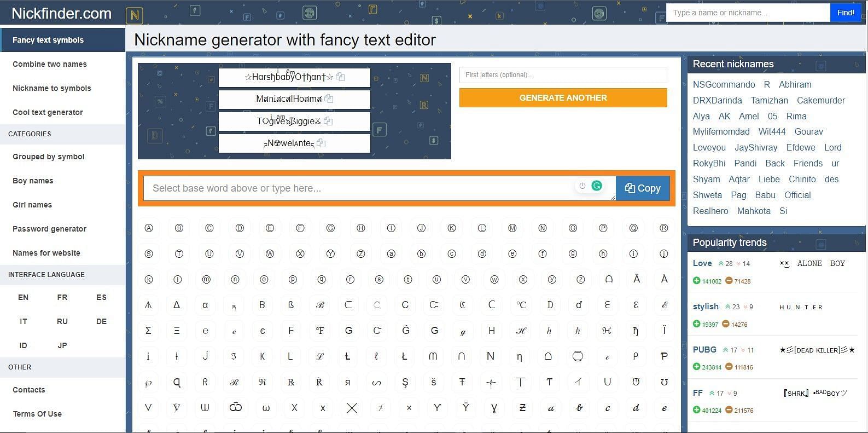Open Combine two names page
This screenshot has width=868, height=433.
click(50, 64)
